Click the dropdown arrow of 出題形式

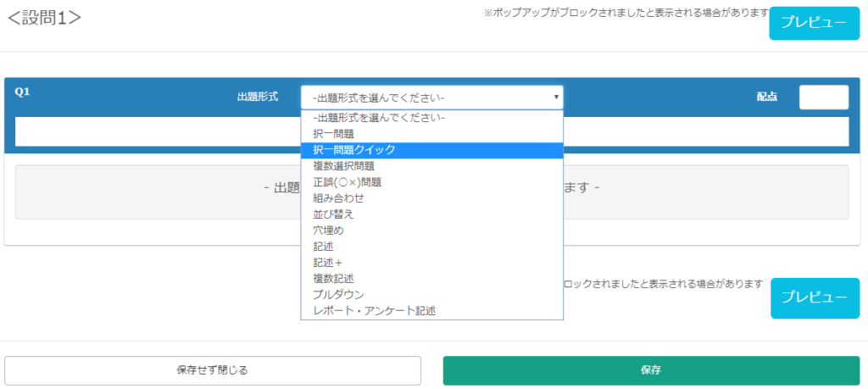coord(556,97)
